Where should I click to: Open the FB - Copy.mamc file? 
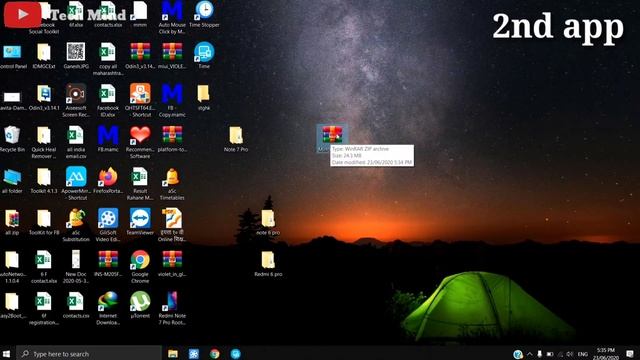pyautogui.click(x=172, y=101)
